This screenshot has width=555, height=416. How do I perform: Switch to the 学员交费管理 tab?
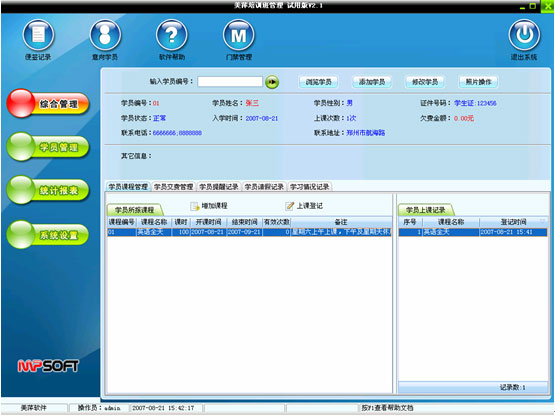coord(173,187)
